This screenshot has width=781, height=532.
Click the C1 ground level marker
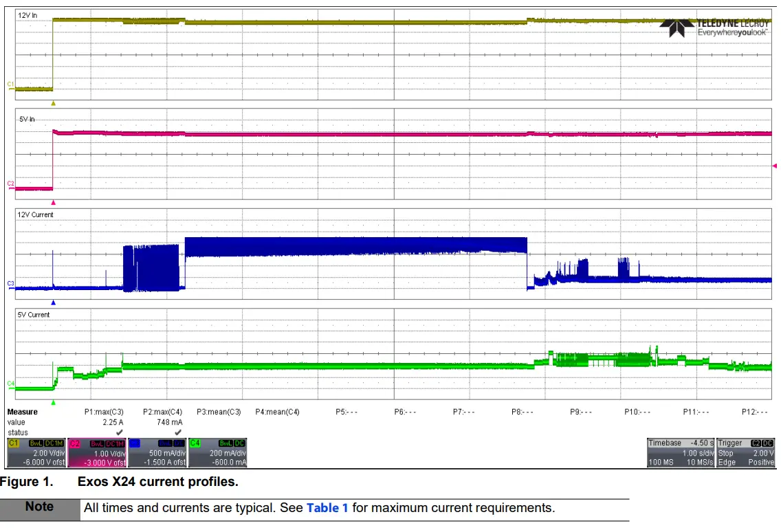pyautogui.click(x=10, y=84)
